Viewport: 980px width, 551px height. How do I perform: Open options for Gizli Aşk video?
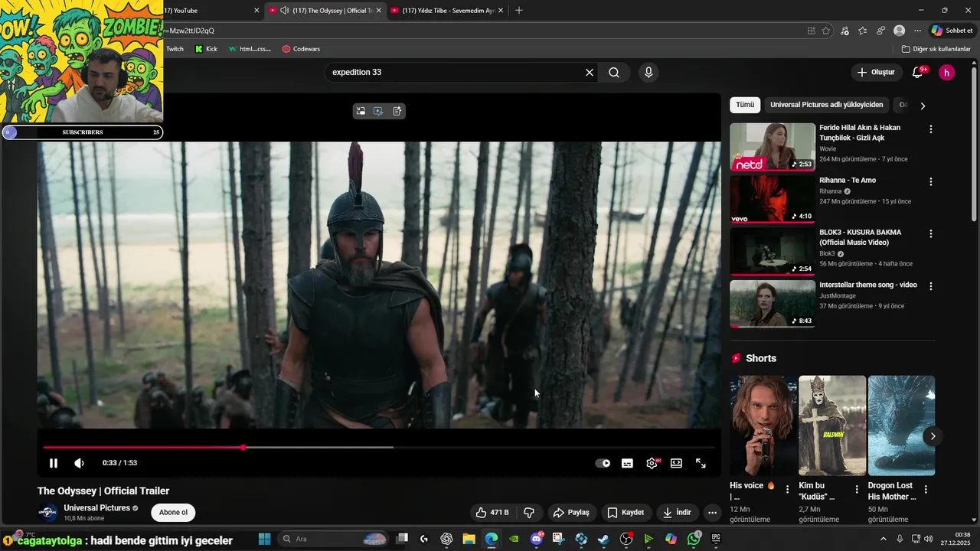pos(931,129)
